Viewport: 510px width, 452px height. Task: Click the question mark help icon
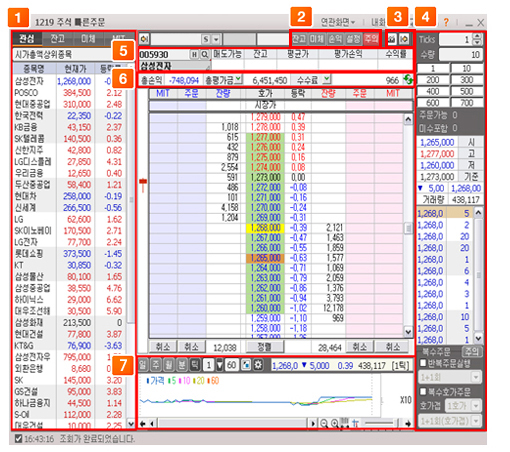click(x=446, y=22)
